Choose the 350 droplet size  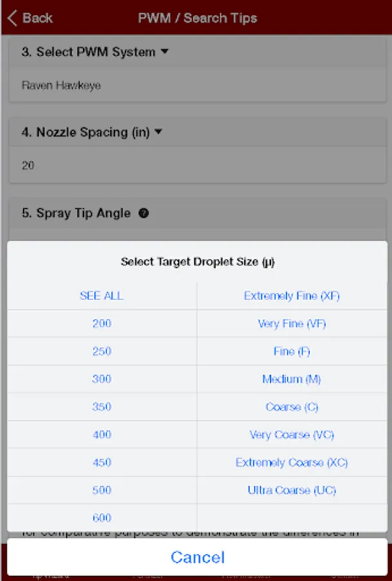(x=102, y=407)
